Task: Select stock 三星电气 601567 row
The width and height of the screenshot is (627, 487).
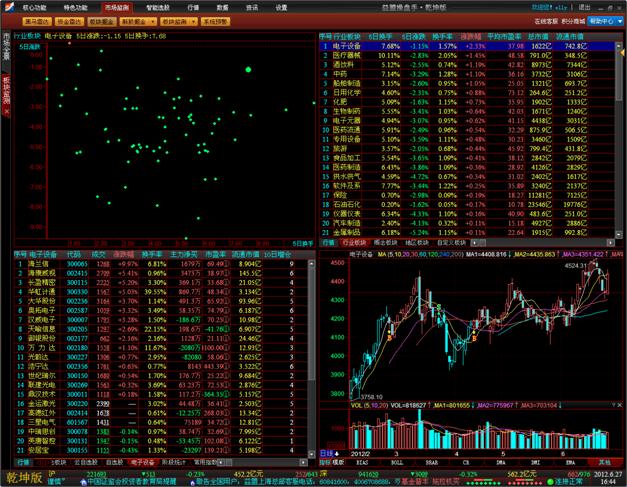Action: [x=161, y=422]
